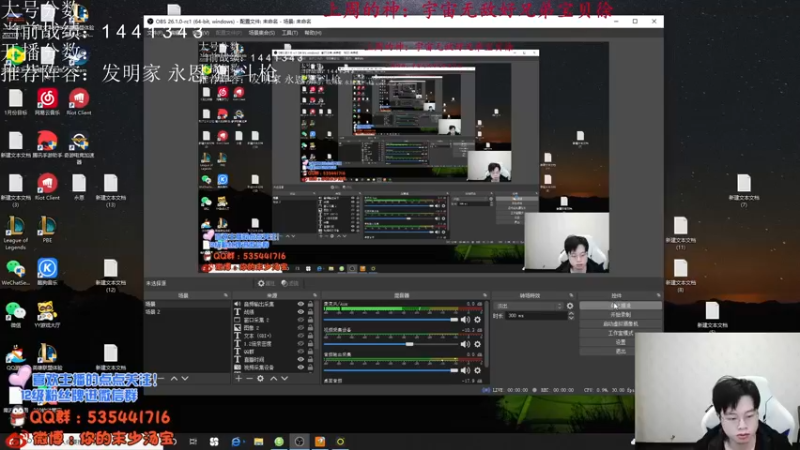Click the Exit button in Controls
The image size is (800, 450).
coord(620,352)
